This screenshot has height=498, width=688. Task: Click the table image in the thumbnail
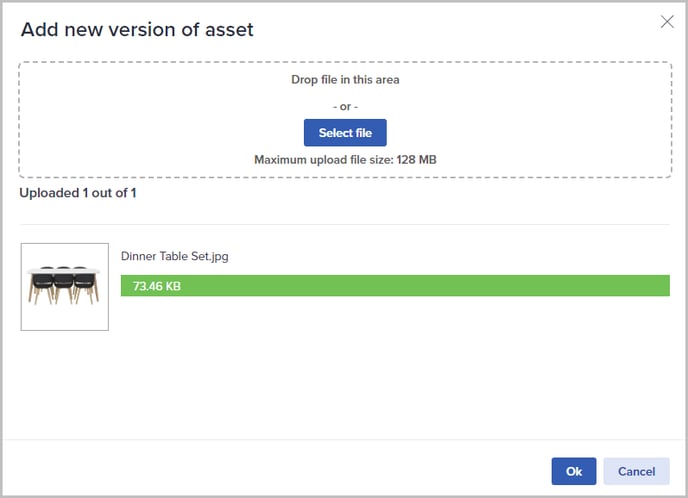[64, 285]
